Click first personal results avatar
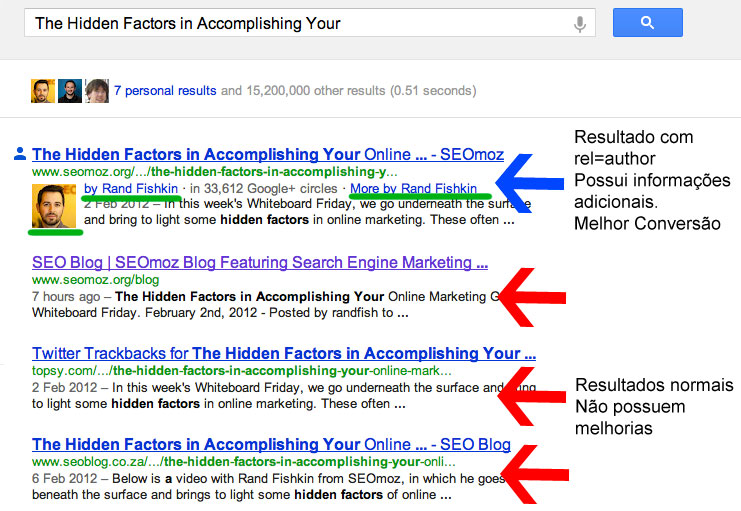741x511 pixels. (x=42, y=91)
